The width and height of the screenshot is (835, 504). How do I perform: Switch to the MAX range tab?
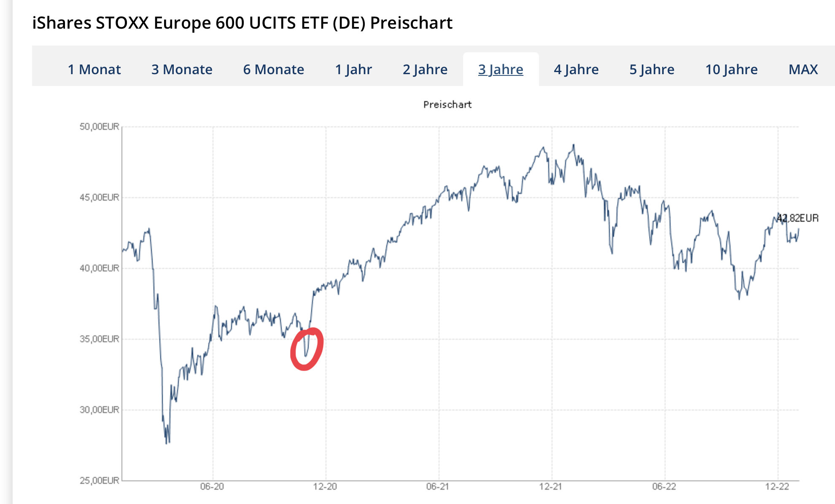tap(803, 70)
